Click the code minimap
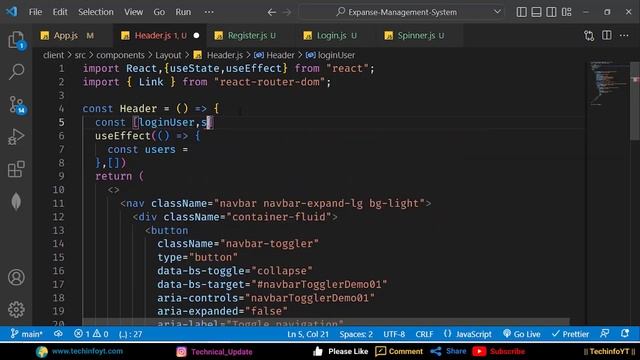This screenshot has width=640, height=360. [x=608, y=84]
